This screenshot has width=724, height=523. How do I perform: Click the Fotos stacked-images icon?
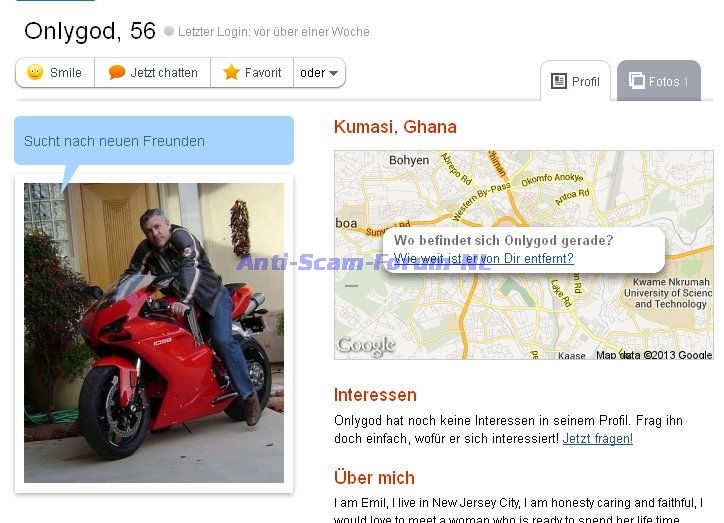[x=636, y=81]
